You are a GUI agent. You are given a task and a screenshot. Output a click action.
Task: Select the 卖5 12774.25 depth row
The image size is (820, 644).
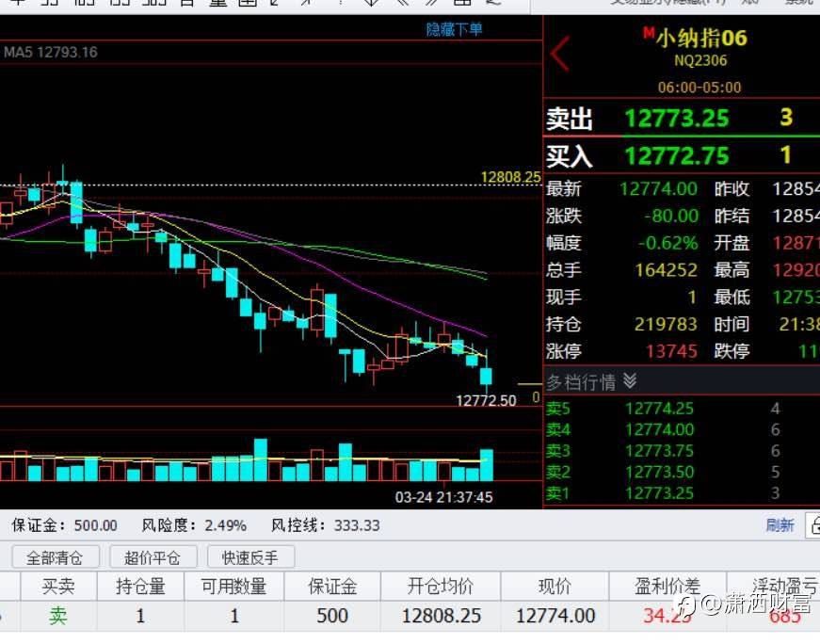682,409
